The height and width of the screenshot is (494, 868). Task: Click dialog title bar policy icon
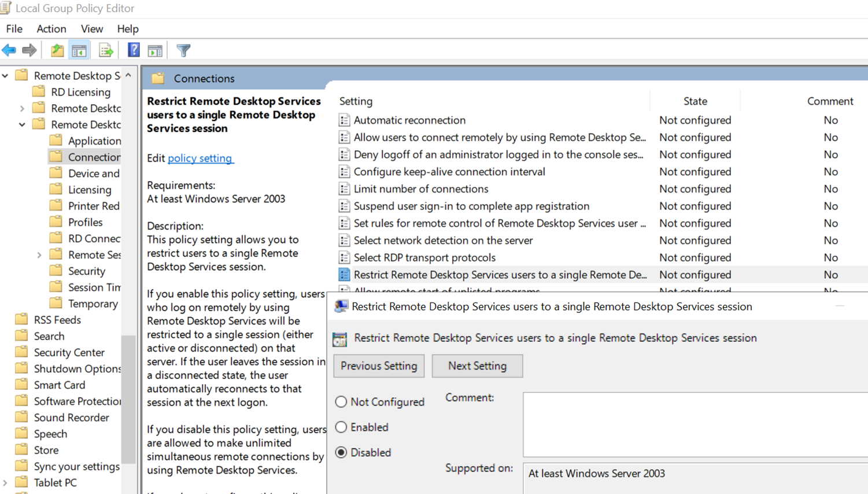point(341,307)
